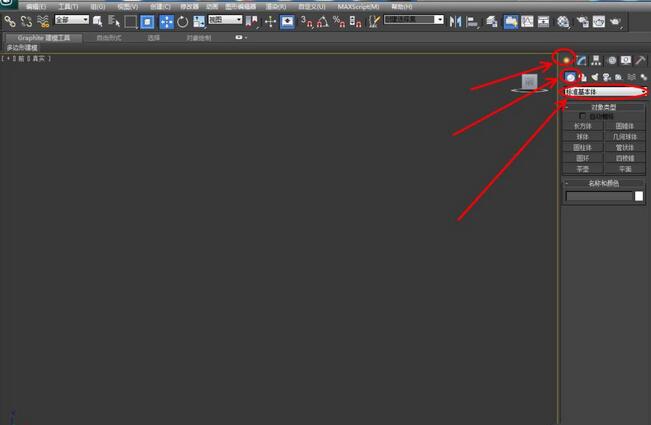The width and height of the screenshot is (651, 425).
Task: Select the Select and Rotate tool
Action: (x=183, y=21)
